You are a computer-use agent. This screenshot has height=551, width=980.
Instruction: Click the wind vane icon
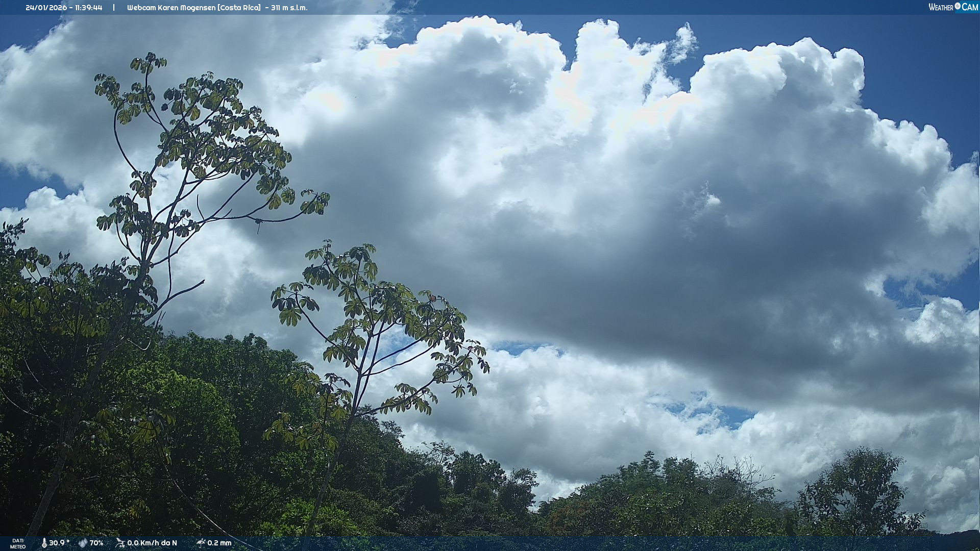120,543
